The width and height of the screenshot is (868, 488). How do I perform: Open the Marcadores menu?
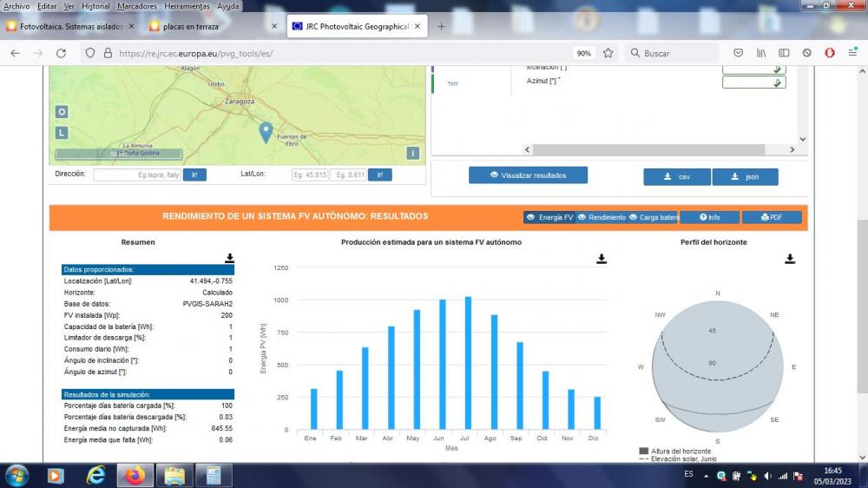[137, 6]
